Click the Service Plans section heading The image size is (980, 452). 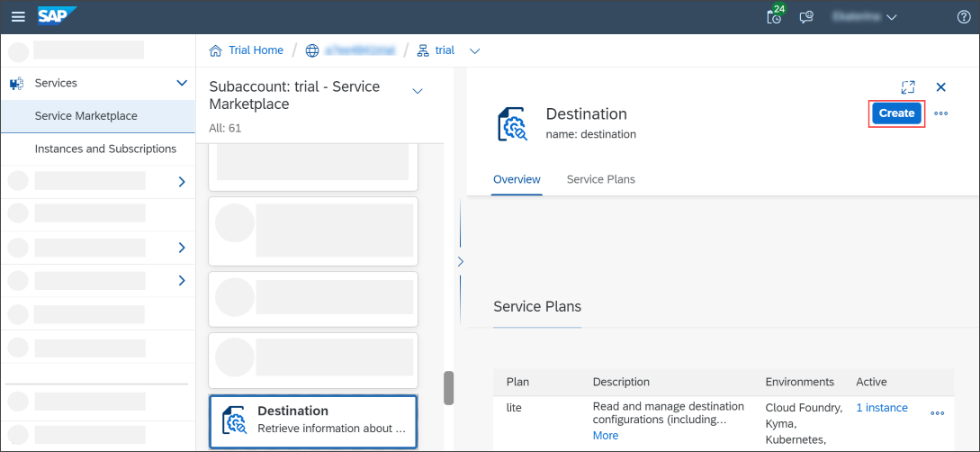coord(537,307)
